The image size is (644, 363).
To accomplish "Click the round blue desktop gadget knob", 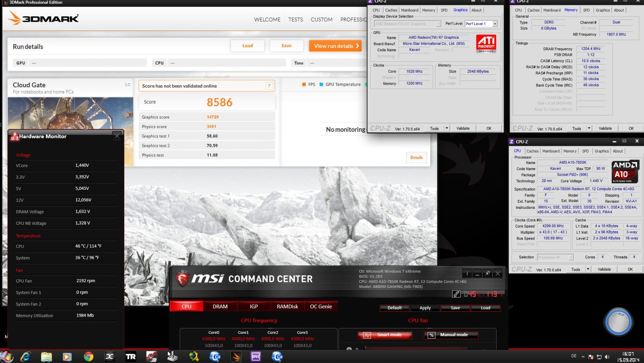I will tap(619, 321).
